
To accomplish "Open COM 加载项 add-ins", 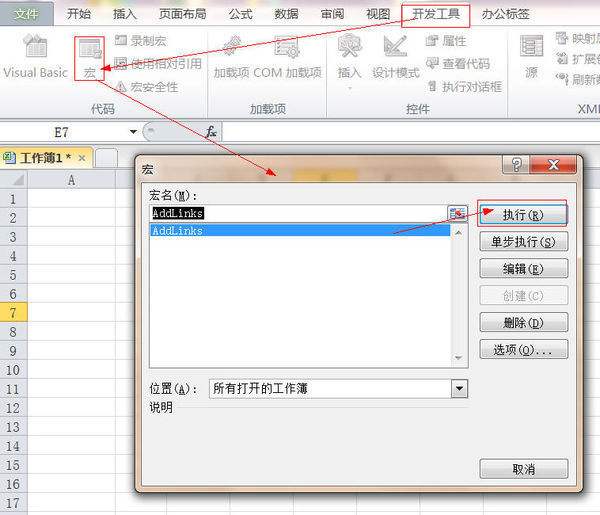I will [287, 57].
